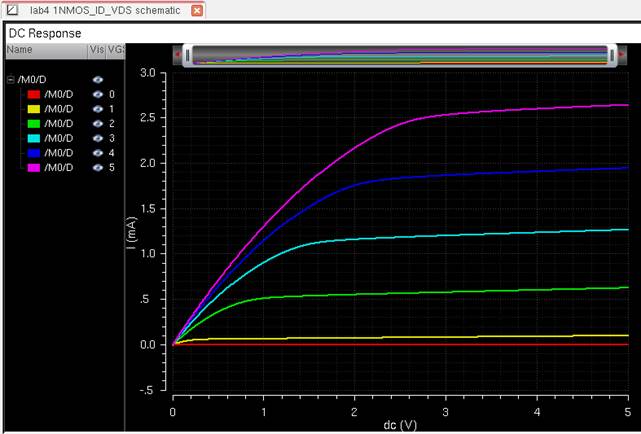Click the left handle of the zoom strip
Viewport: 641px width, 434px height.
pyautogui.click(x=187, y=55)
